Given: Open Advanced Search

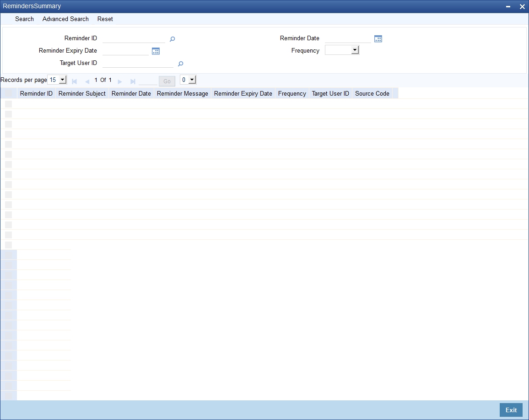Looking at the screenshot, I should [65, 19].
